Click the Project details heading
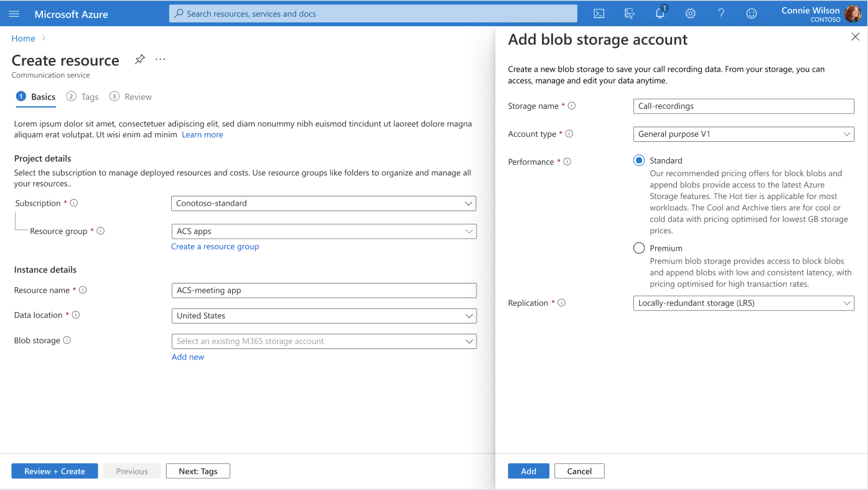 click(43, 159)
